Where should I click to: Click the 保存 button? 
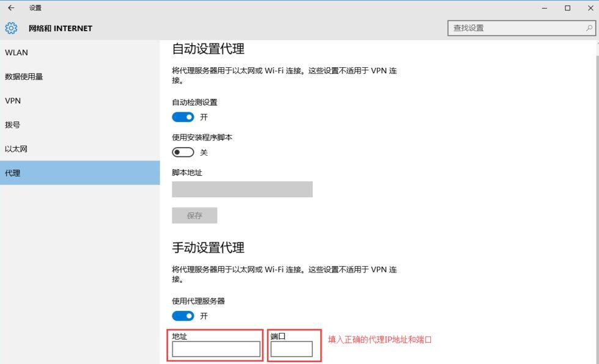(x=194, y=215)
